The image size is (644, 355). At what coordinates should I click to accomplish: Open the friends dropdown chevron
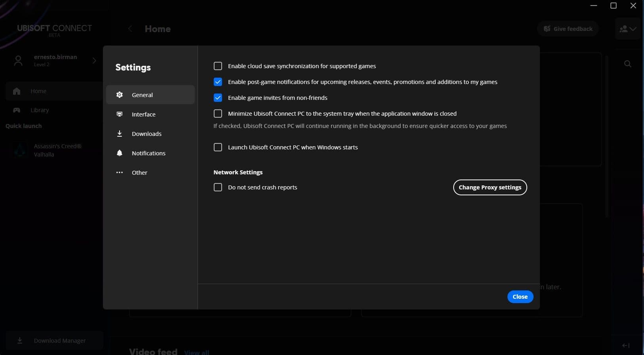click(633, 29)
